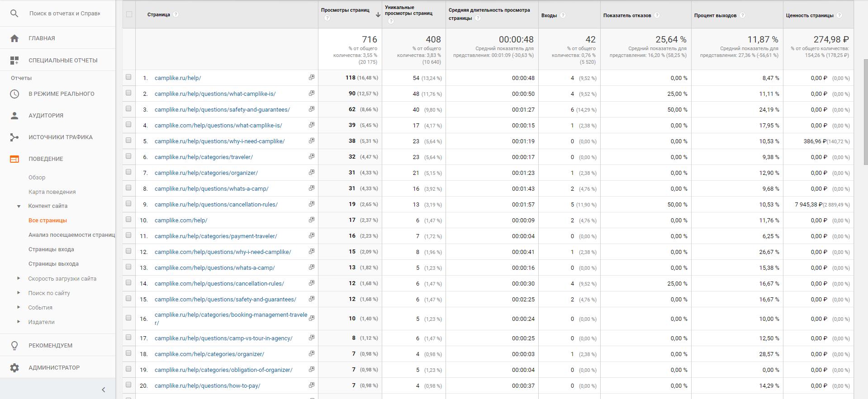Check the box for row 5 why-i-need-camplike
The width and height of the screenshot is (868, 399).
tap(129, 141)
